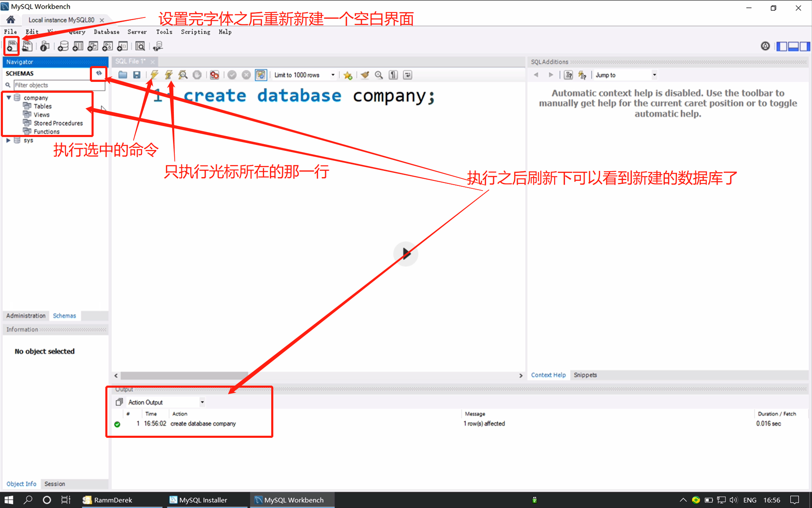Switch to the Session tab

click(x=54, y=484)
